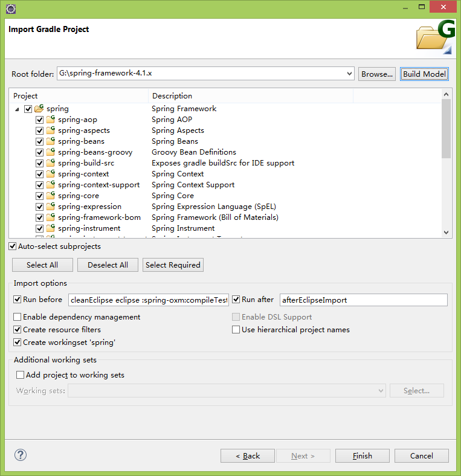Check Add project to working sets
Image resolution: width=461 pixels, height=476 pixels.
pyautogui.click(x=20, y=375)
